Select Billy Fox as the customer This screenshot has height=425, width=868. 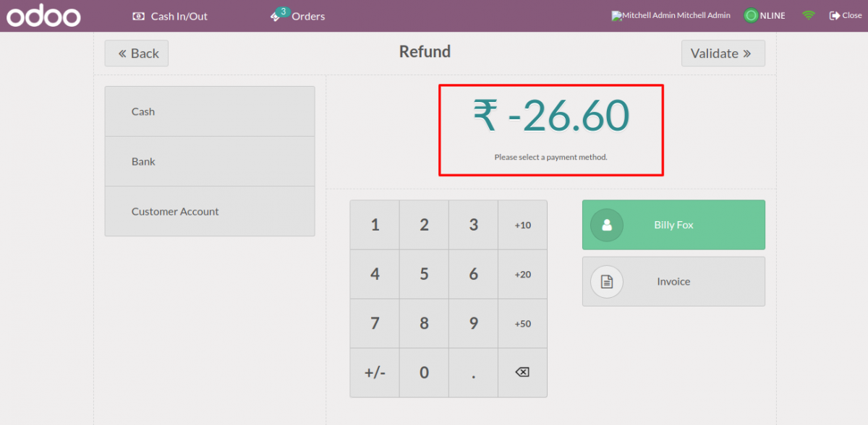click(673, 225)
